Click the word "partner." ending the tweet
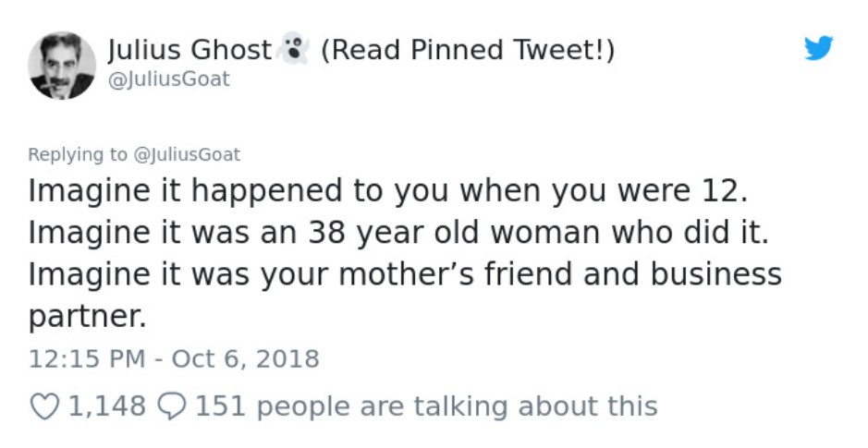The width and height of the screenshot is (868, 448). [x=87, y=318]
